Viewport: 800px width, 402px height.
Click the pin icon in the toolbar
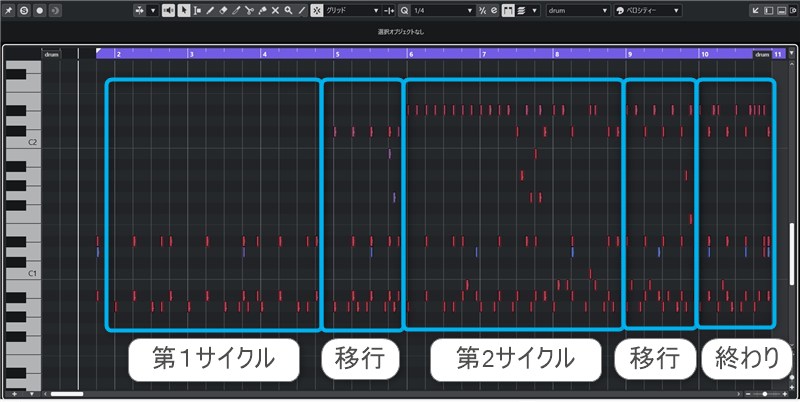click(x=9, y=11)
